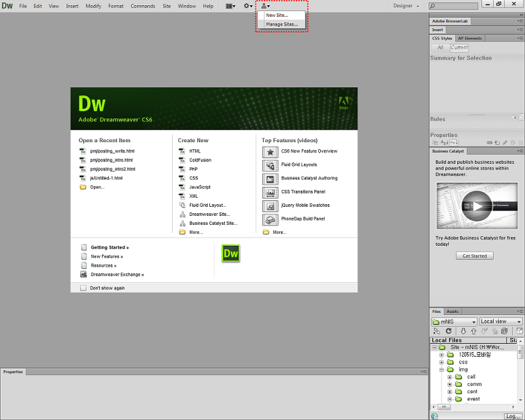Expand Files panel to show local and remote
Screen dimensions: 525x420
pos(519,331)
